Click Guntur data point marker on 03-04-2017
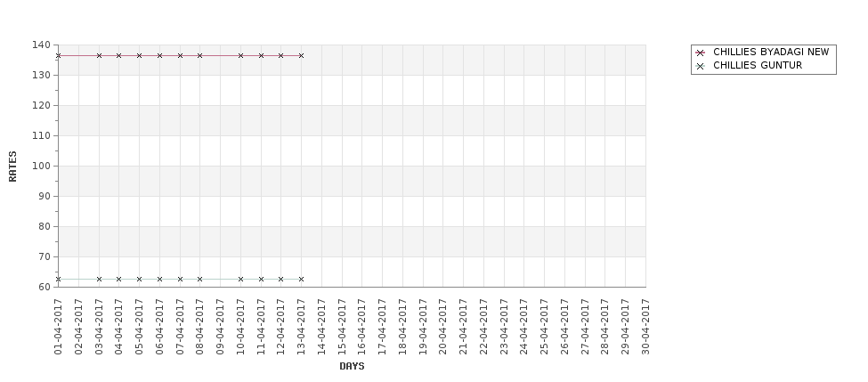The width and height of the screenshot is (868, 382). pyautogui.click(x=99, y=279)
